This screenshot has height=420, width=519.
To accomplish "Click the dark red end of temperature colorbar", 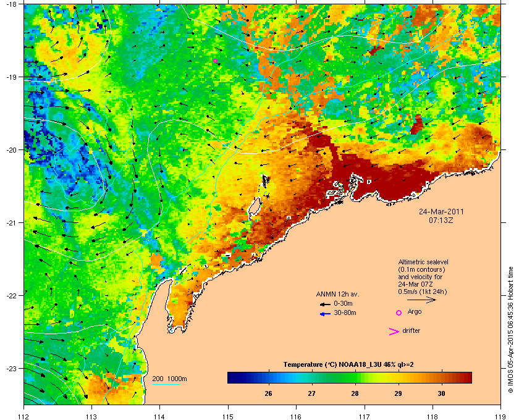I will 467,377.
